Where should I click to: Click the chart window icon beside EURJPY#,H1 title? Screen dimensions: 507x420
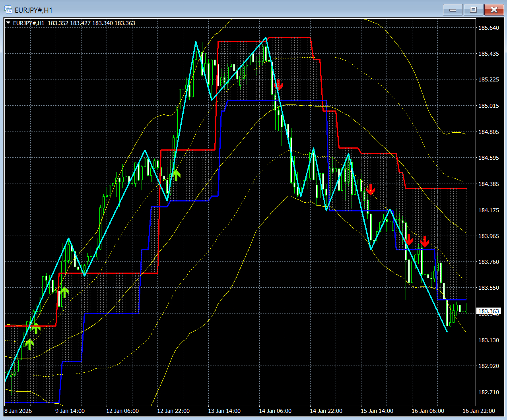click(x=8, y=10)
